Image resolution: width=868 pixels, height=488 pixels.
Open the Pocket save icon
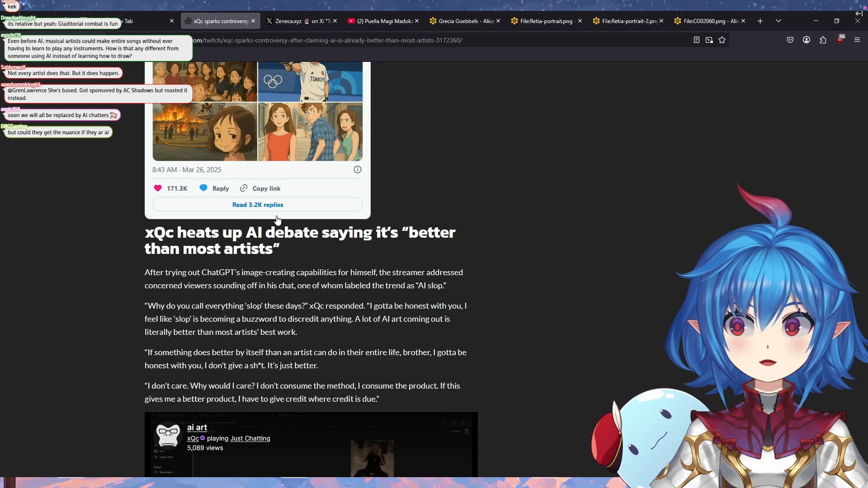click(790, 40)
